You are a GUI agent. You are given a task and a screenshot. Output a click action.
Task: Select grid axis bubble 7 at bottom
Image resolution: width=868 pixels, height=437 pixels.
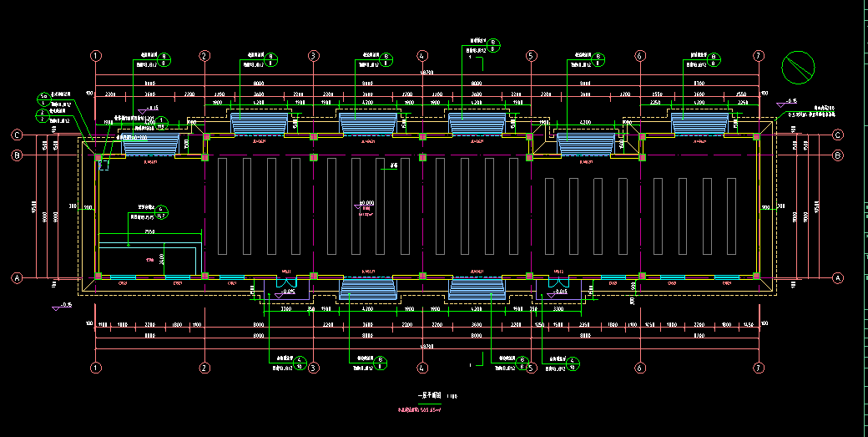(x=758, y=368)
